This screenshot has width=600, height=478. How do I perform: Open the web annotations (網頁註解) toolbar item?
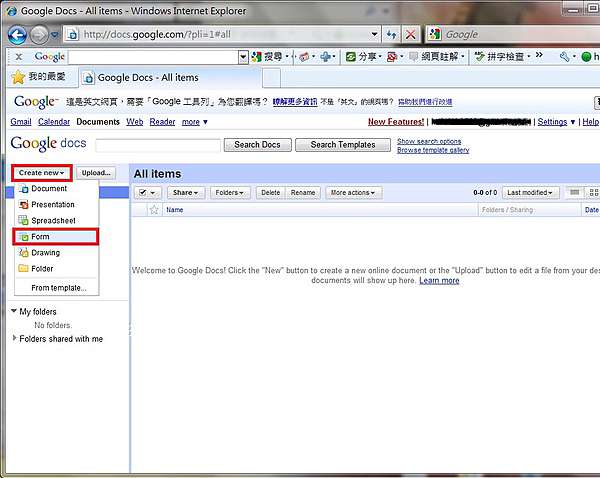click(x=436, y=57)
